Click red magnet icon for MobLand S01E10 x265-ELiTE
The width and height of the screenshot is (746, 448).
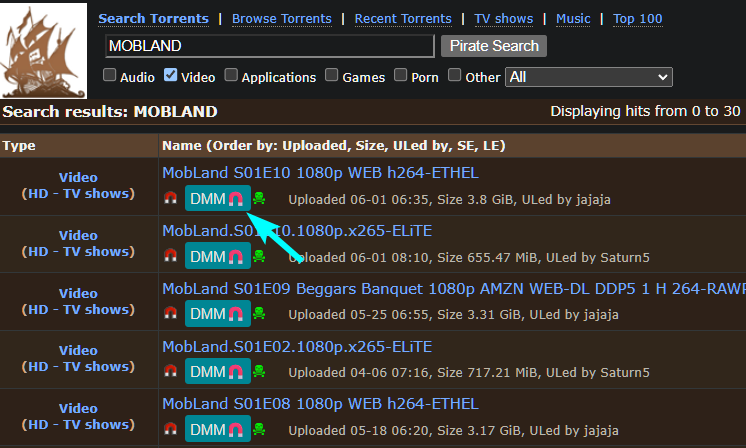click(x=170, y=256)
